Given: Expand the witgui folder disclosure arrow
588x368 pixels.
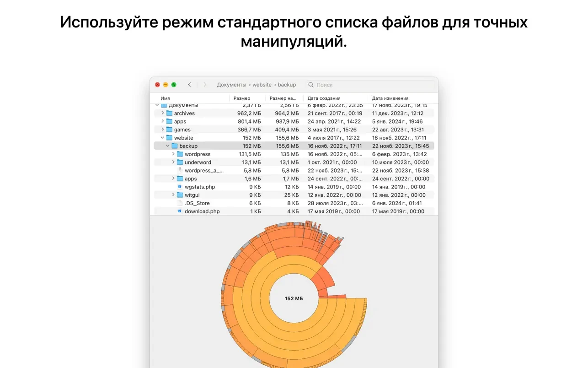Looking at the screenshot, I should 173,195.
